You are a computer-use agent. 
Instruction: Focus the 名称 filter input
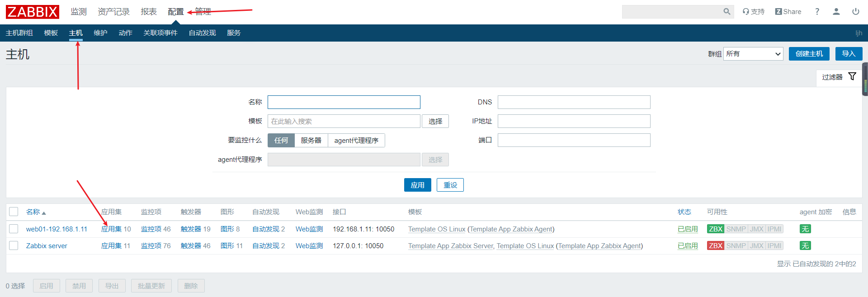coord(344,102)
